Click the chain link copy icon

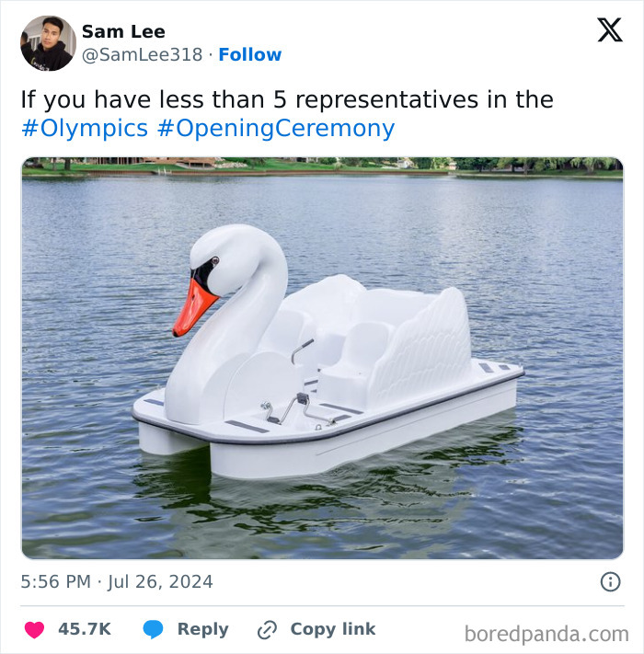pos(267,630)
